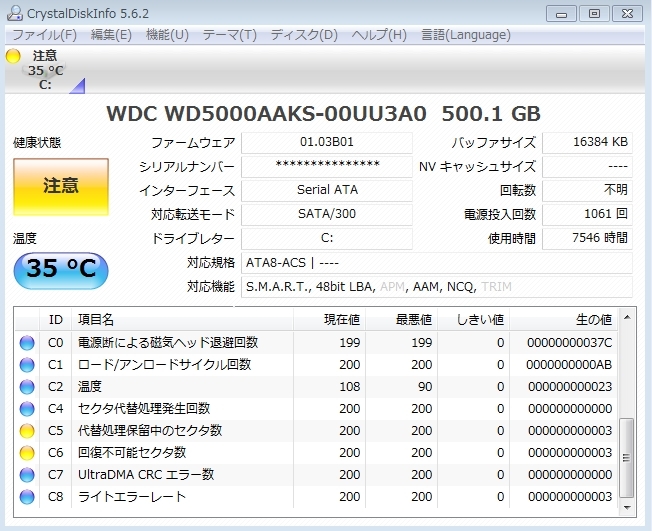Click worst value 90 in 温度 row
This screenshot has width=652, height=531.
coord(425,387)
